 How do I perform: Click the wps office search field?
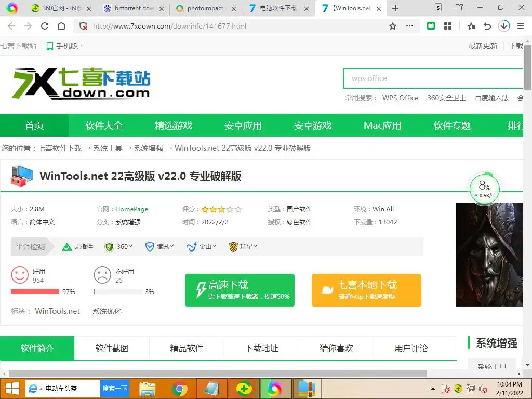pos(433,78)
